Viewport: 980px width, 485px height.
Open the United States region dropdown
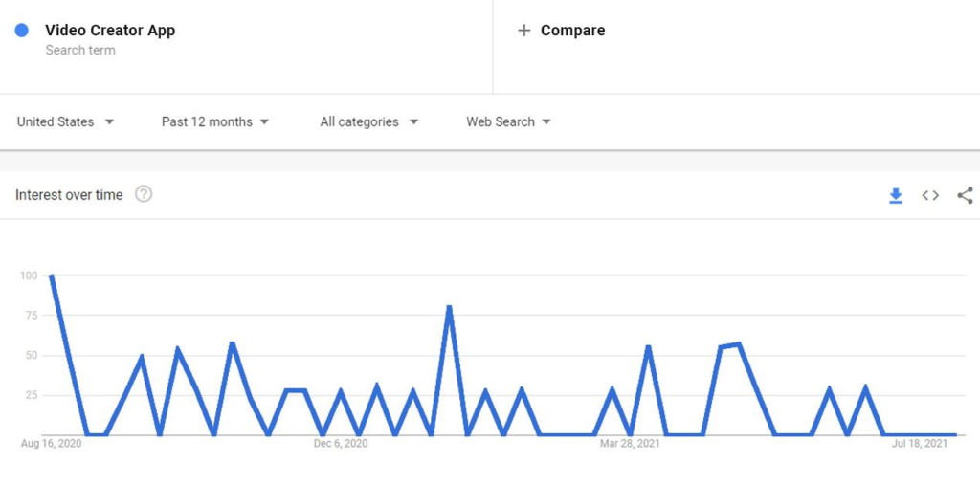coord(65,121)
